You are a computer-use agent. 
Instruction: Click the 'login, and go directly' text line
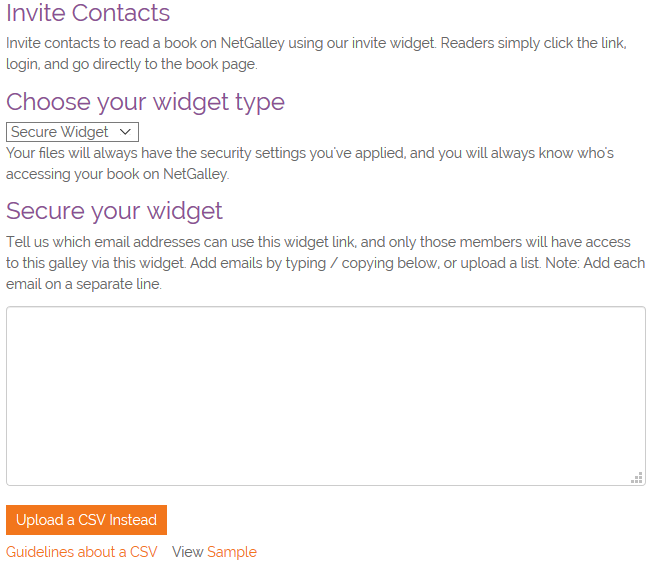(x=132, y=65)
